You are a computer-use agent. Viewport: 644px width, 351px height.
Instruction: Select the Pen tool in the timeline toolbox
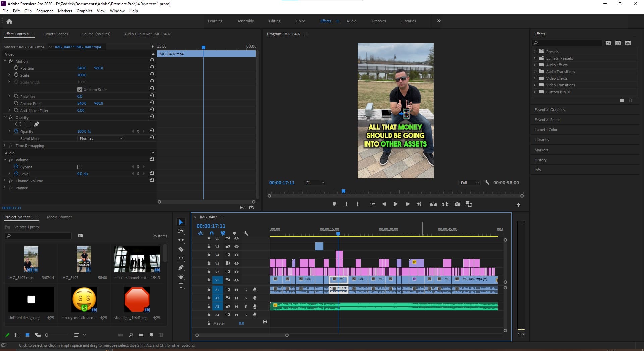pyautogui.click(x=181, y=267)
